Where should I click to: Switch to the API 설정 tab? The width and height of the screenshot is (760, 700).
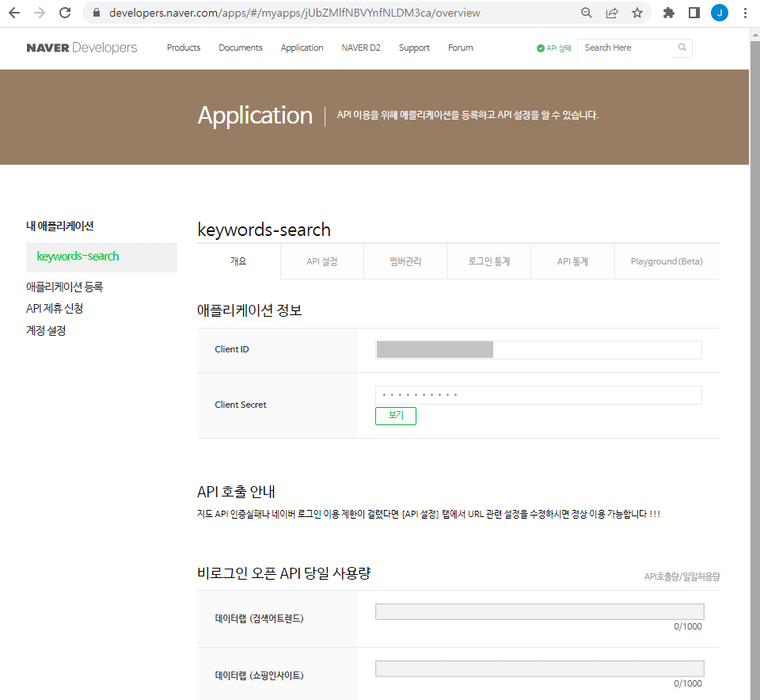pyautogui.click(x=321, y=261)
